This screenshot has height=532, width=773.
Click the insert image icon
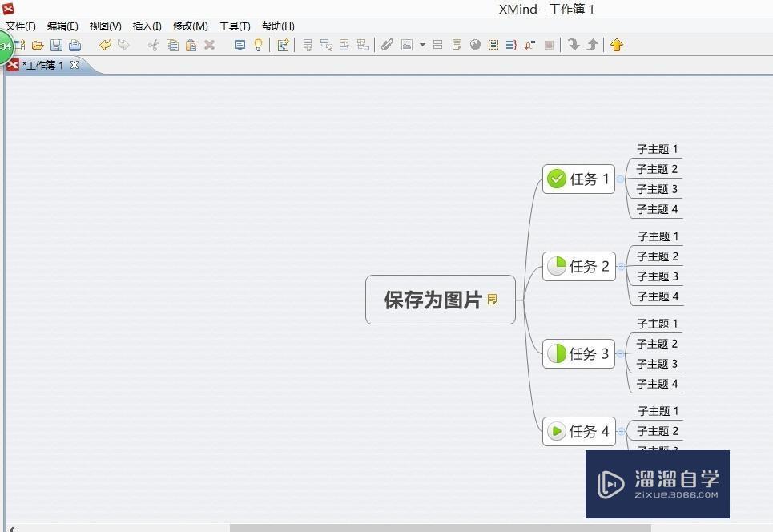click(409, 45)
